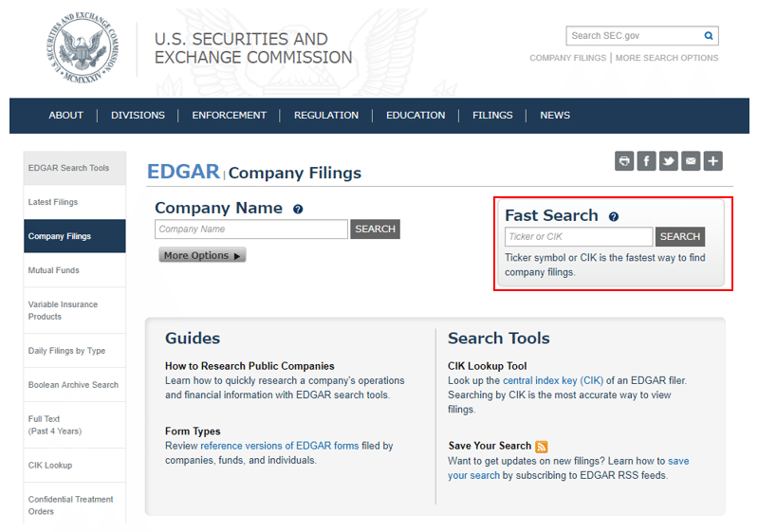Click the orange RSS feed icon
This screenshot has height=532, width=758.
(x=542, y=447)
